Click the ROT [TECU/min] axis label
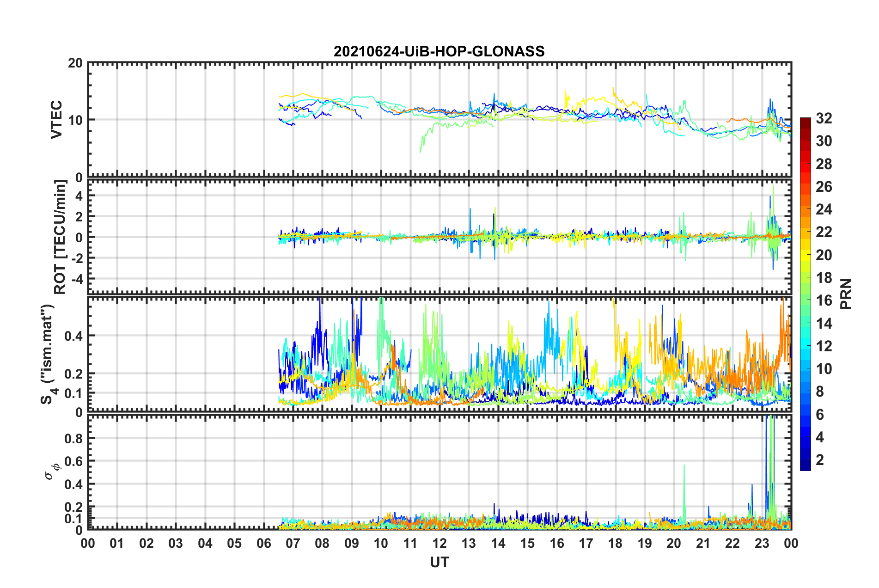This screenshot has height=588, width=879. point(60,237)
